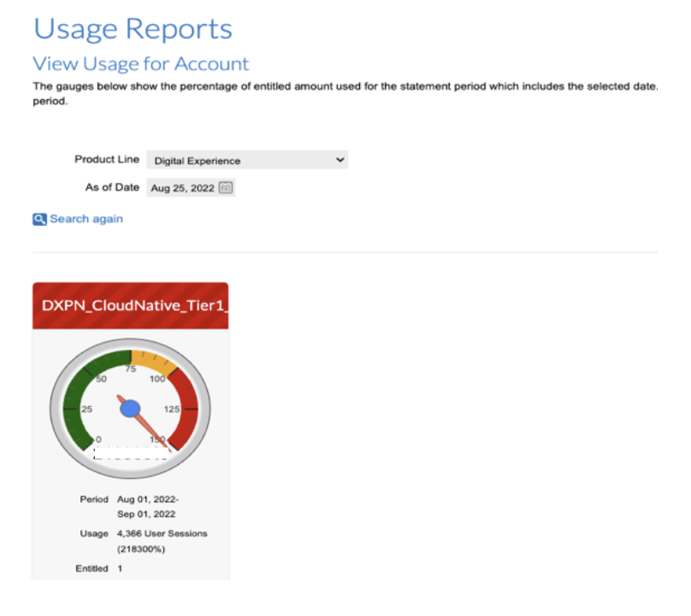Click the magnifying glass search icon
Image resolution: width=691 pixels, height=616 pixels.
38,219
